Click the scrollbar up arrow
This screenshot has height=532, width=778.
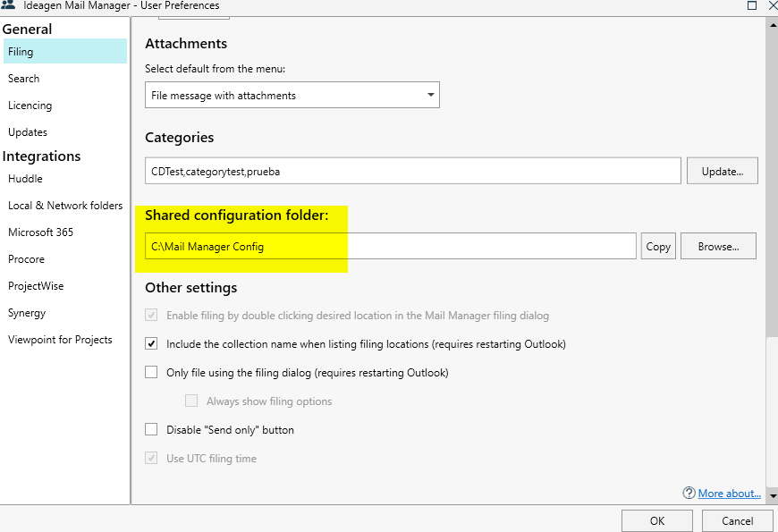773,25
